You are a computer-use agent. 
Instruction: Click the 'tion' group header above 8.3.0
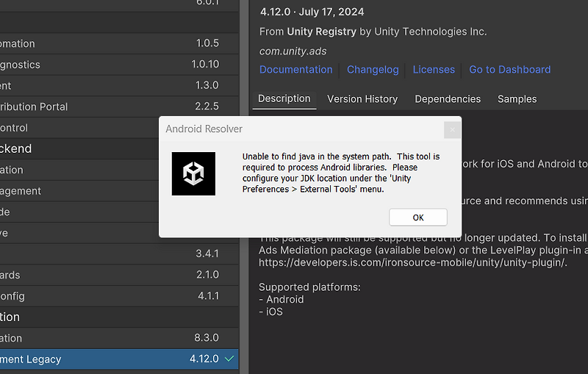pos(119,317)
